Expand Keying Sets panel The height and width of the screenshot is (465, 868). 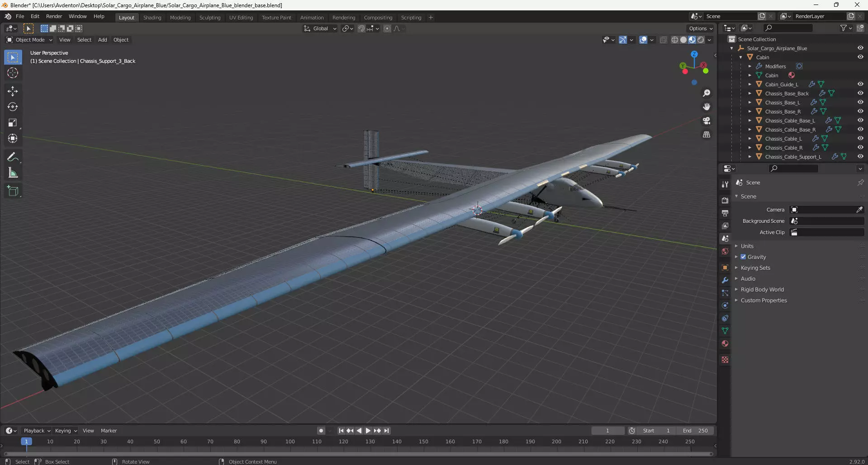coord(755,268)
